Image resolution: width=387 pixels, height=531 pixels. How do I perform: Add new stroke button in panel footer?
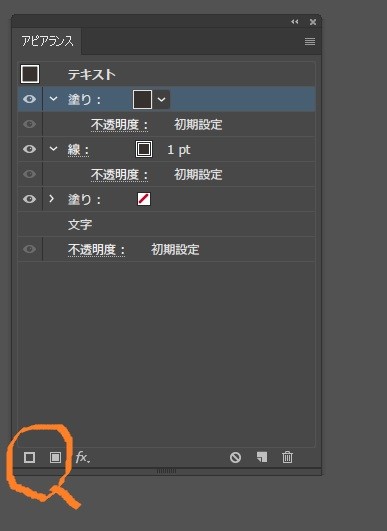[x=29, y=458]
